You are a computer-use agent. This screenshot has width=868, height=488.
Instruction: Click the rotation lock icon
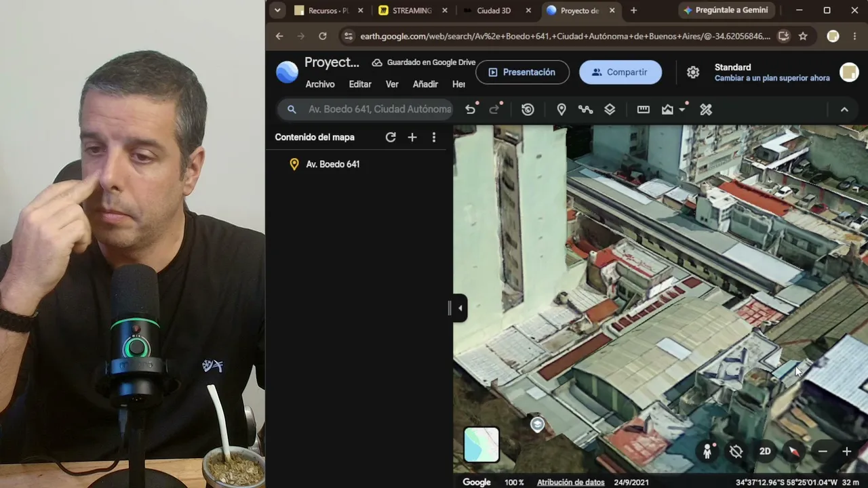pos(736,451)
